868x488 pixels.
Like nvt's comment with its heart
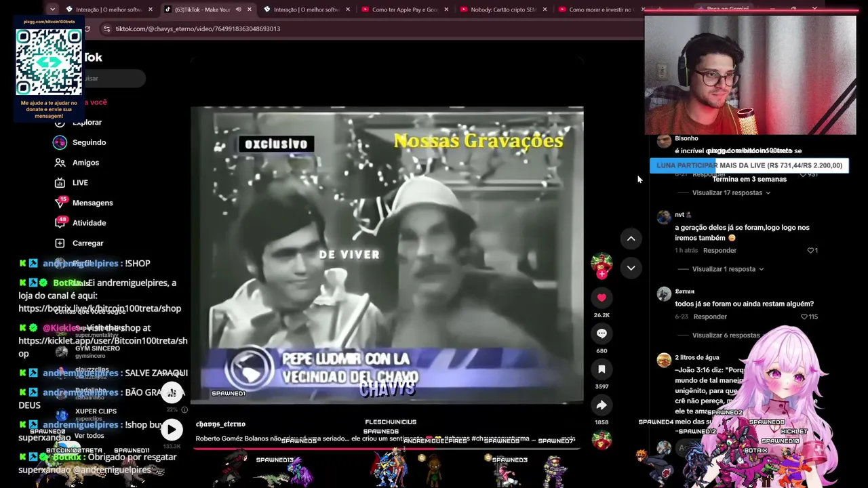pos(810,251)
